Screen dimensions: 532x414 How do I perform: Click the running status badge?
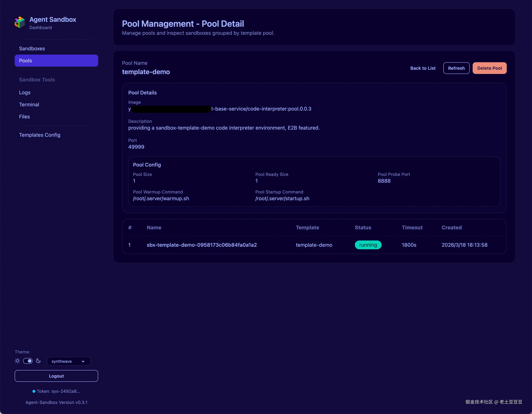(x=368, y=245)
